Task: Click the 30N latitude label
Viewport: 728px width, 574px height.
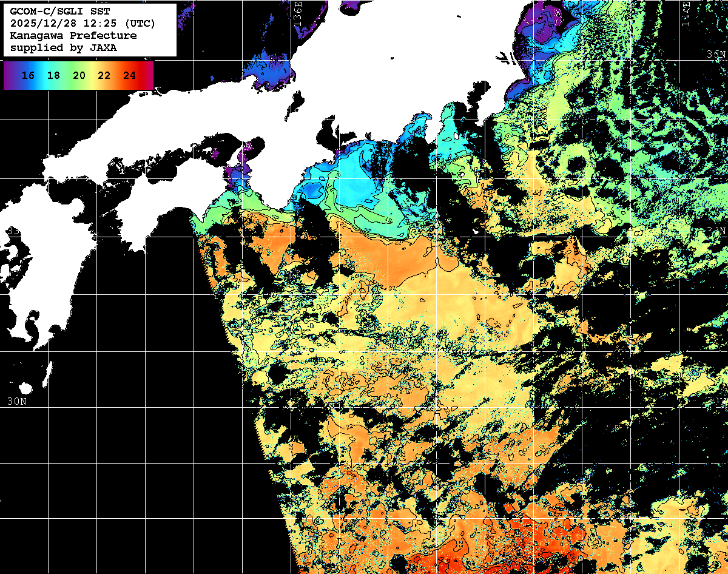Action: pos(16,401)
